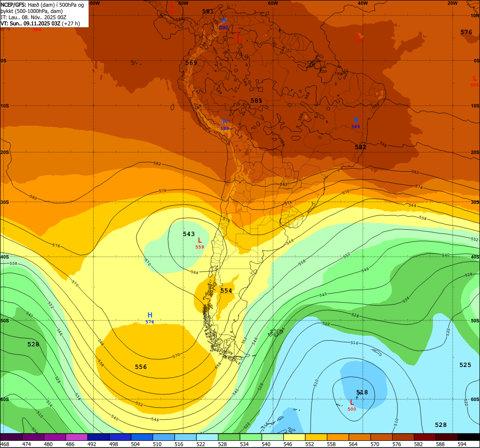Click the 80W longitude label
Image resolution: width=480 pixels, height=448 pixels.
(x=183, y=3)
